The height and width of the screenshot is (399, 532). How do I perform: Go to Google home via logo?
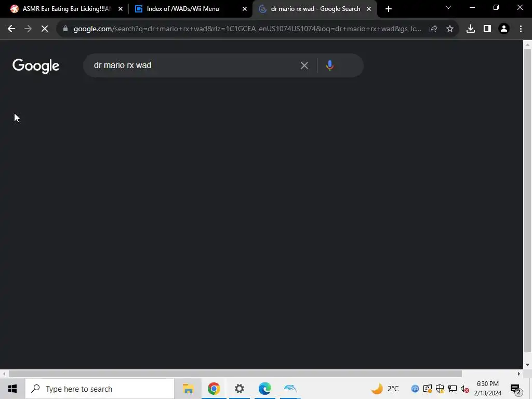point(36,66)
